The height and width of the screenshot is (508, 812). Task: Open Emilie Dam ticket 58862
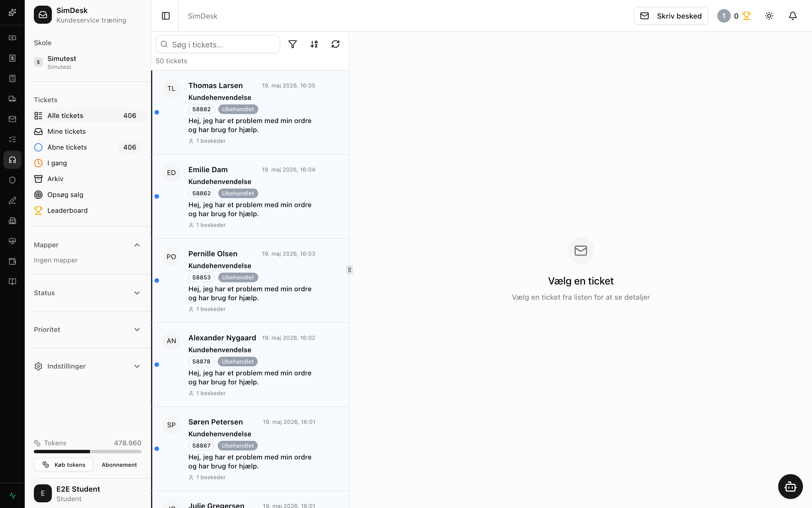[x=250, y=196]
